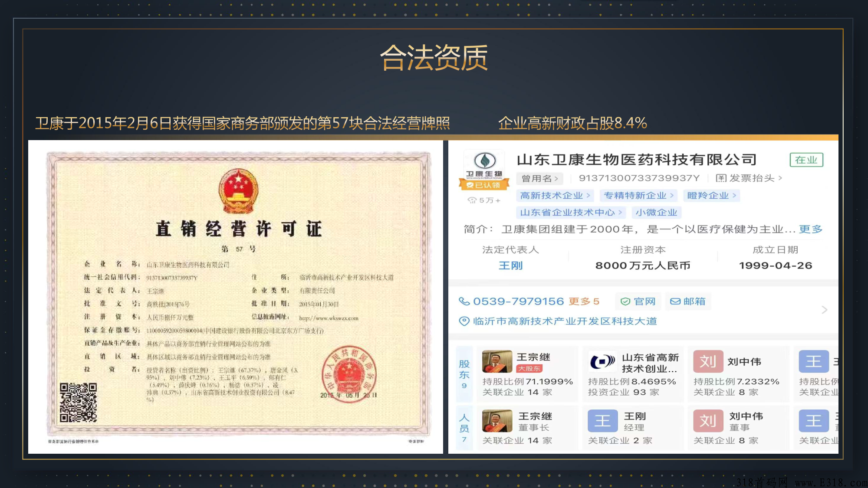Click the 大股东 badge under 王宗继
The image size is (868, 488).
point(529,368)
